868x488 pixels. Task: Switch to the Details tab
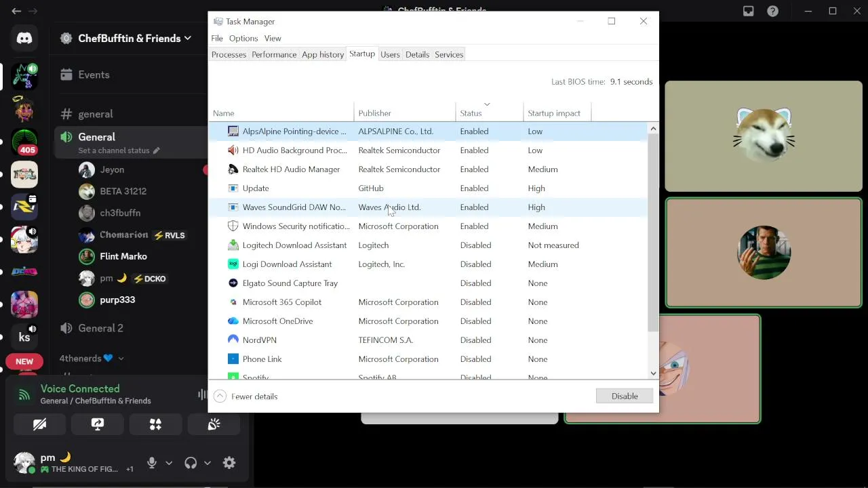417,54
